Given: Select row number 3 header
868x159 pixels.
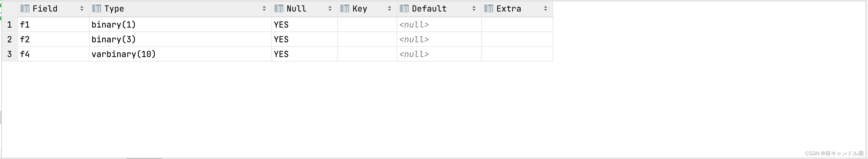Looking at the screenshot, I should [10, 54].
